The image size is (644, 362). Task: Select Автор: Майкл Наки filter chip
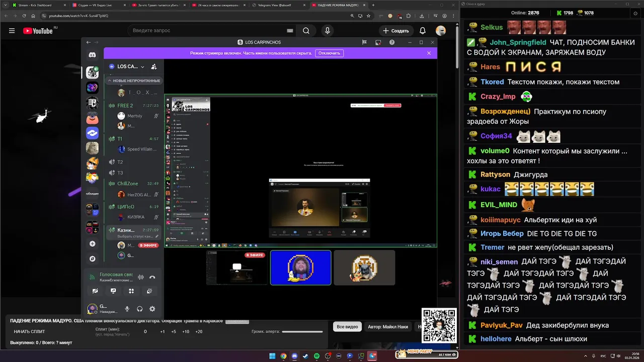click(388, 327)
